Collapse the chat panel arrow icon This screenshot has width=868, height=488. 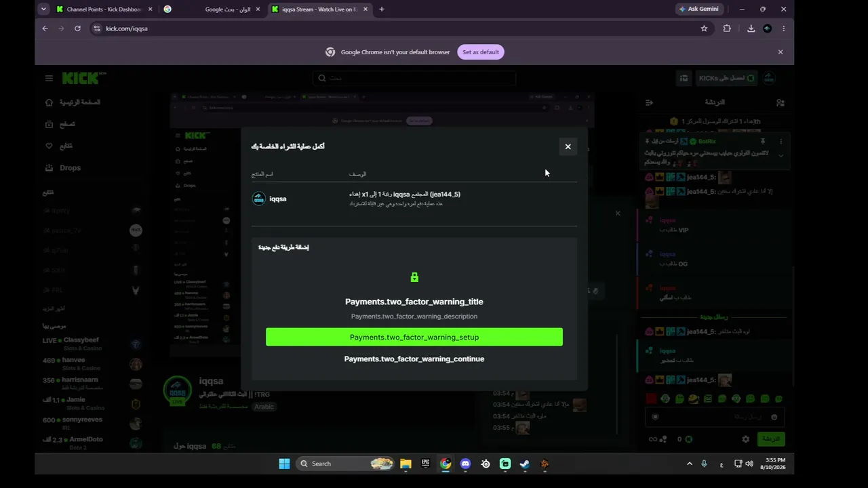click(x=649, y=102)
